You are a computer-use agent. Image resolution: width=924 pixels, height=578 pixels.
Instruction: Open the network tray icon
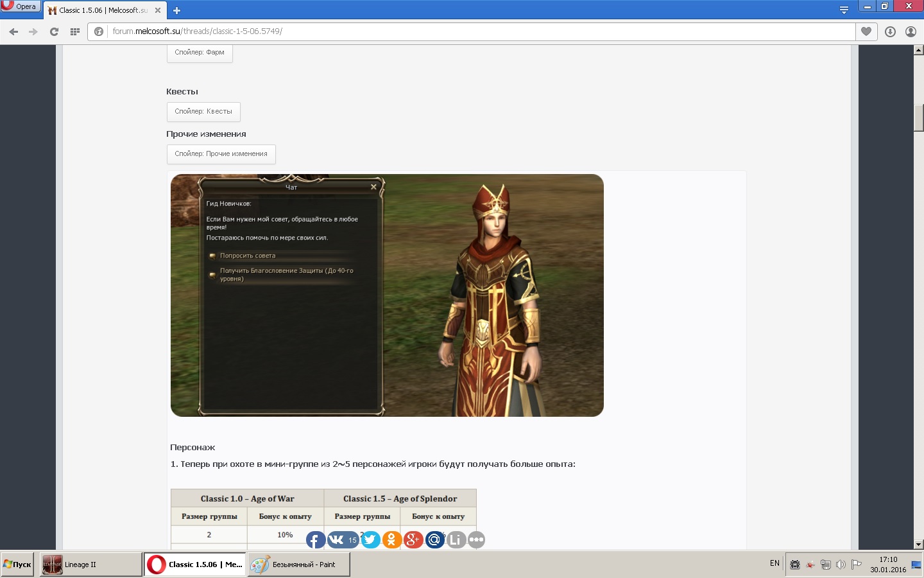click(x=826, y=565)
